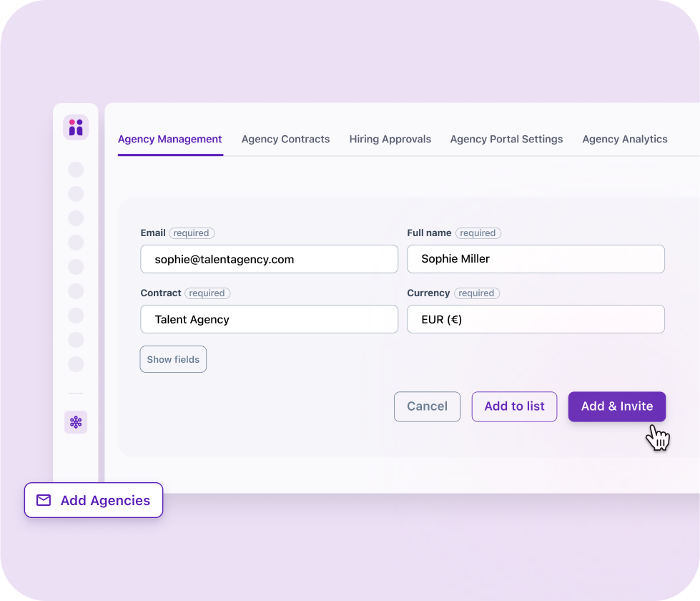Screen dimensions: 700x601
Task: Click the company logo icon atop the sidebar
Action: tap(76, 127)
